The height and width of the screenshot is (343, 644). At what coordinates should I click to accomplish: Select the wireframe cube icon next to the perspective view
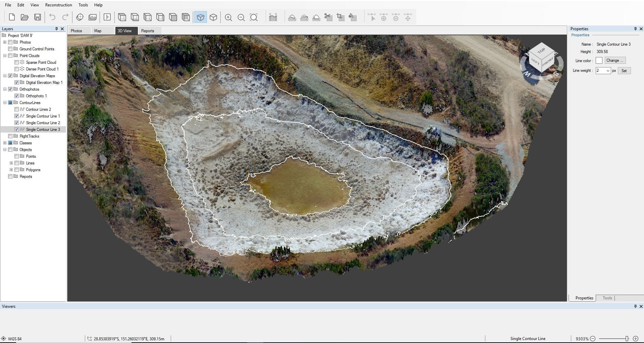tap(213, 17)
